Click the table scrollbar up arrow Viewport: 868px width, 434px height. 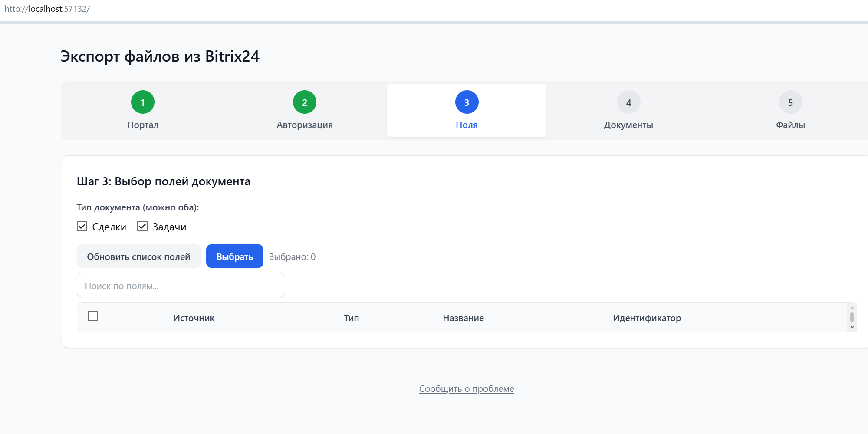tap(852, 308)
